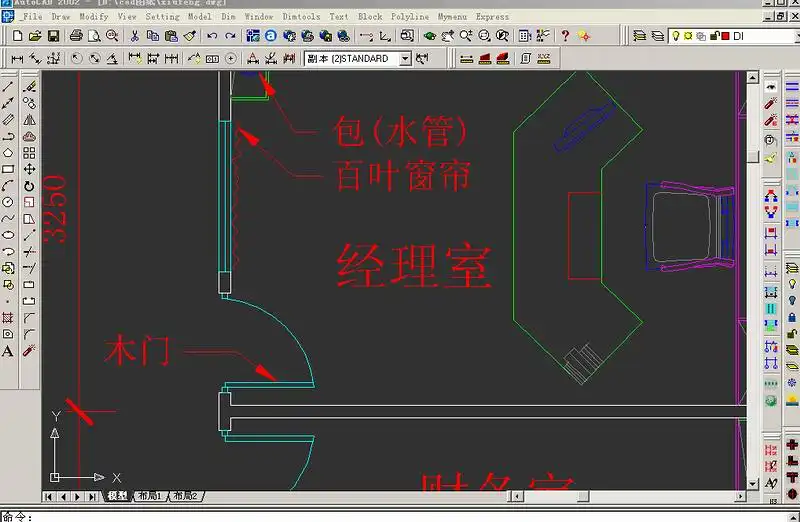
Task: Select the Move tool in Modify toolbar
Action: tap(29, 169)
